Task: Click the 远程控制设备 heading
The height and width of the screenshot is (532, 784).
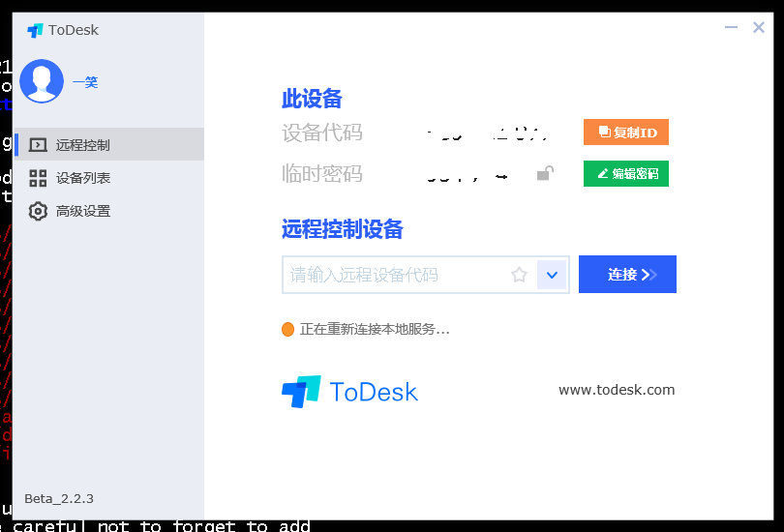Action: coord(343,229)
